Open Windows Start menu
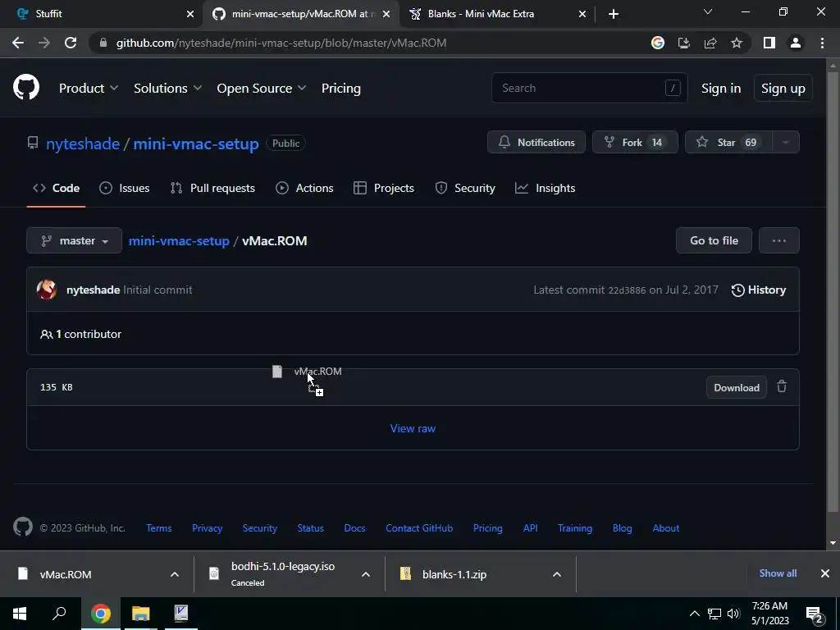 tap(20, 613)
